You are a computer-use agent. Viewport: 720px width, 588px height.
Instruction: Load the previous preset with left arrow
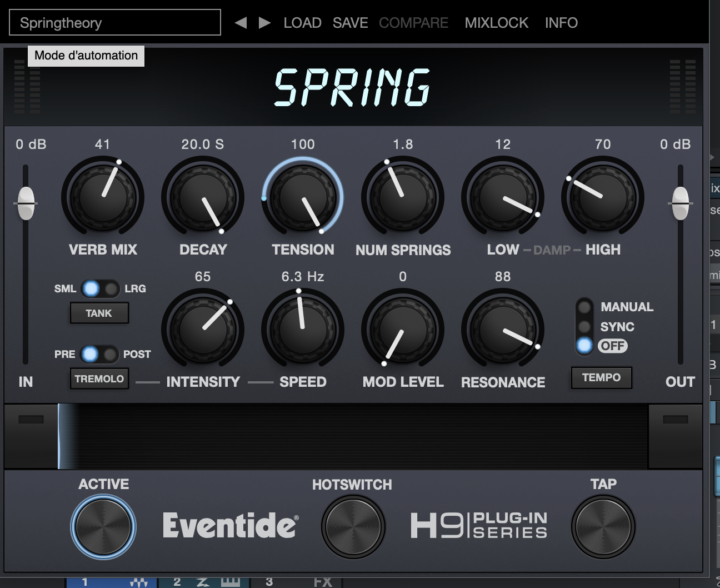click(x=241, y=23)
